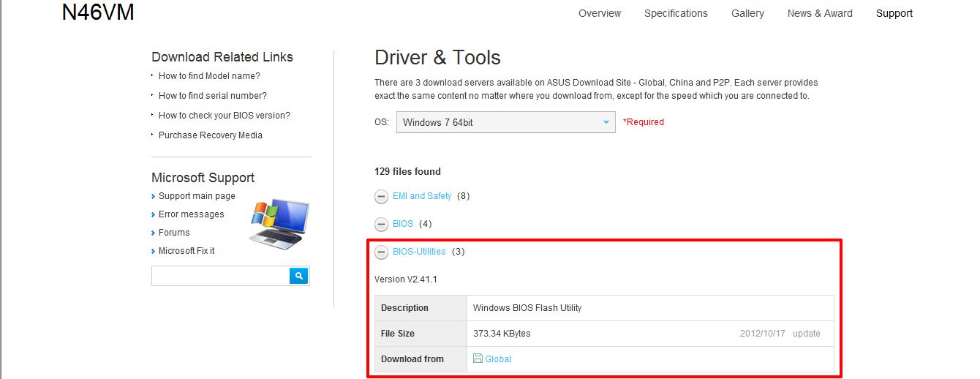Screen dimensions: 980x379
Task: Collapse the BIOS-Utilities minus icon
Action: (x=381, y=252)
